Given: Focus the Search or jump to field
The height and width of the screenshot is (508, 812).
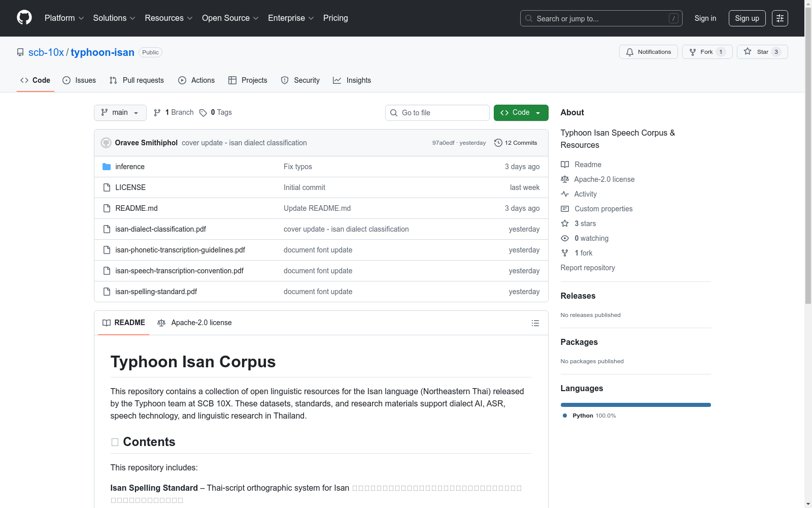Looking at the screenshot, I should 601,18.
